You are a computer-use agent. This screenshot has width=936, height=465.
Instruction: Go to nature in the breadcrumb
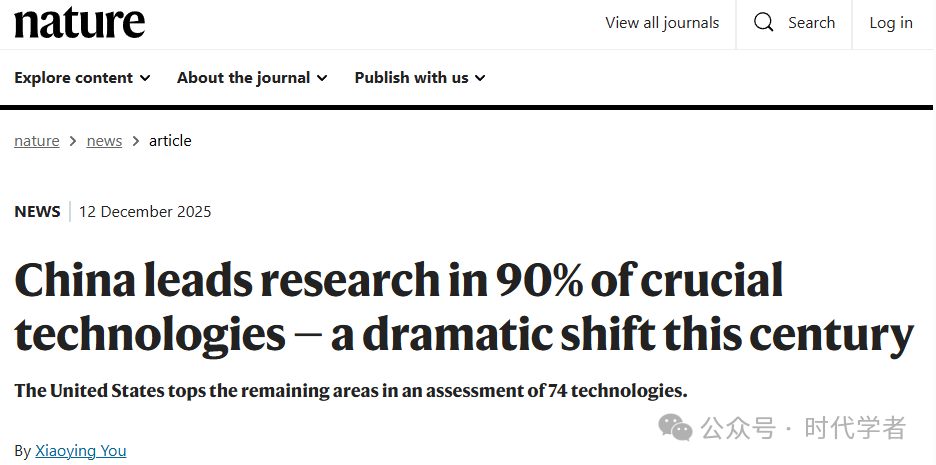click(37, 141)
